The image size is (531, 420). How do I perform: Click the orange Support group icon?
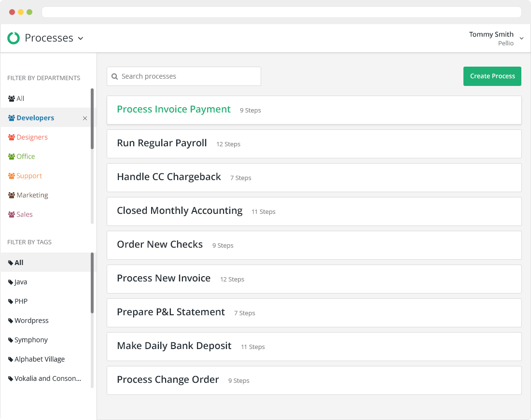tap(12, 176)
